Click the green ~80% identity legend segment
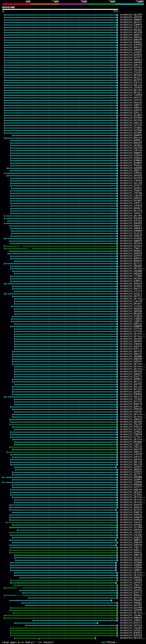This screenshot has width=146, height=644. point(101,4)
